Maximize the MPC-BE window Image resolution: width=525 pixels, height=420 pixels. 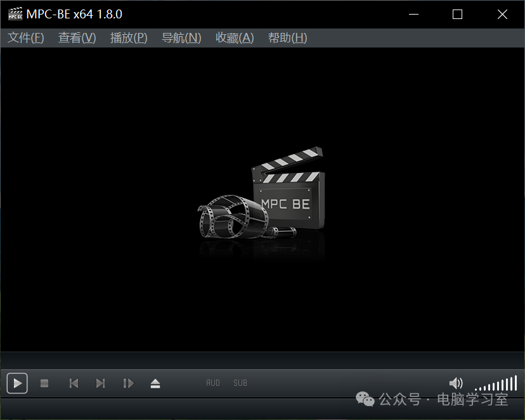click(457, 14)
